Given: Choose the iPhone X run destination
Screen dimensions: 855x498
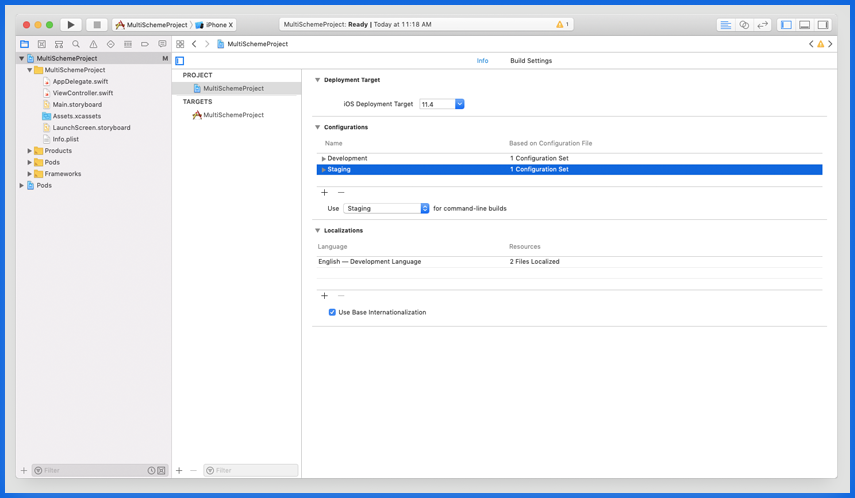Looking at the screenshot, I should click(x=214, y=25).
